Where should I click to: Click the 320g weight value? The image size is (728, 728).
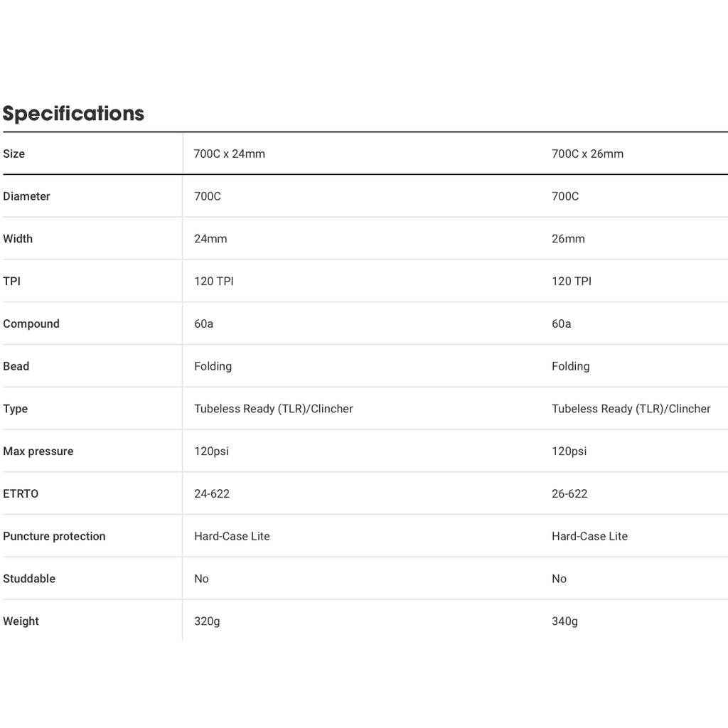(x=207, y=621)
